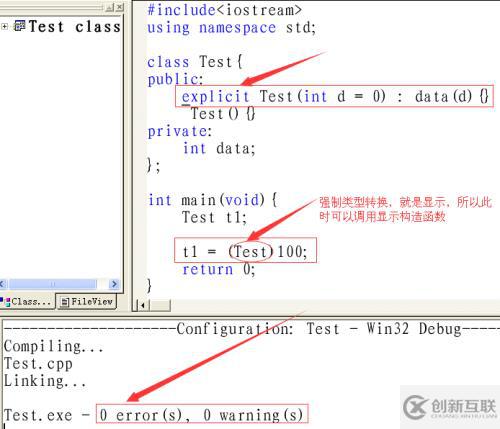The height and width of the screenshot is (429, 500).
Task: Click the 创新互联 watermark logo
Action: [450, 407]
